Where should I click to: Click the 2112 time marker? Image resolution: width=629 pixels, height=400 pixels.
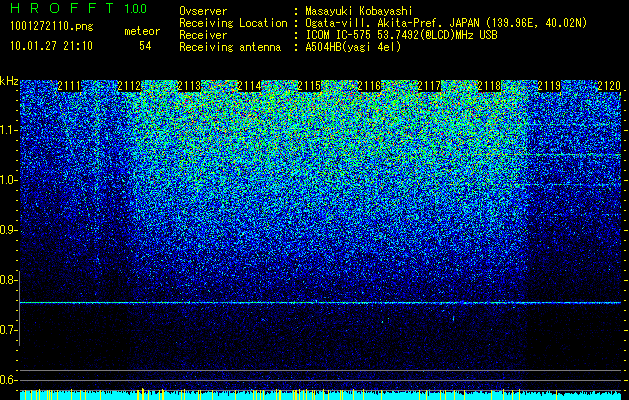pos(129,86)
